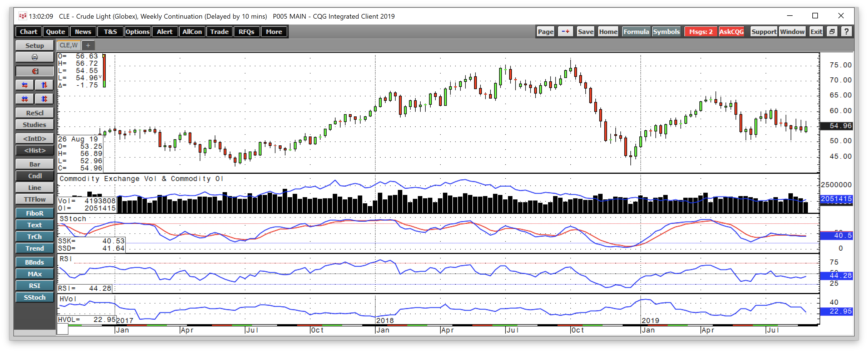The image size is (868, 352).
Task: Click the CQG app icon in title bar
Action: (23, 16)
